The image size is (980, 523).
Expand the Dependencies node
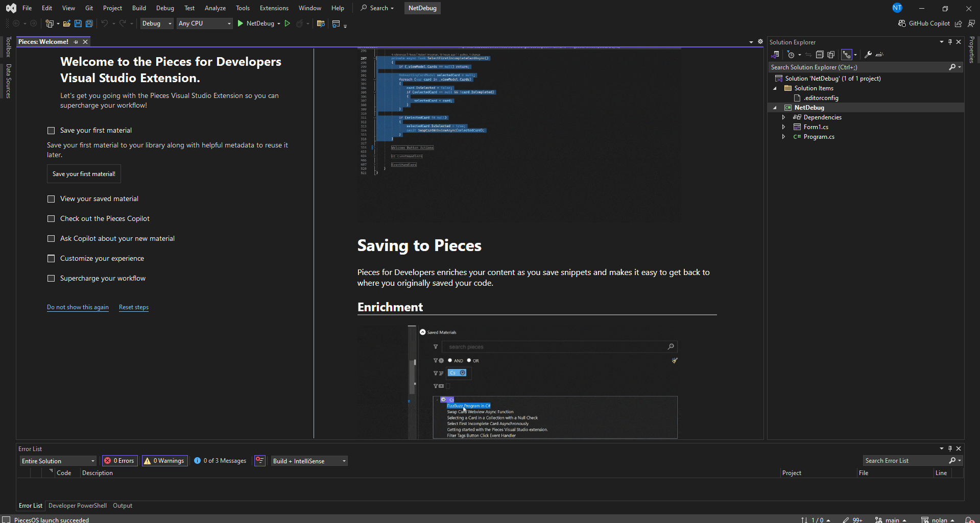[x=783, y=117]
